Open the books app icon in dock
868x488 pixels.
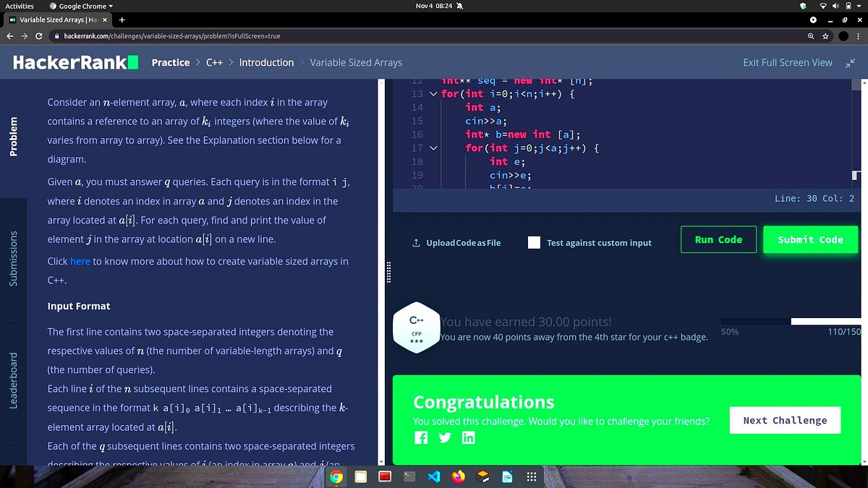click(482, 476)
